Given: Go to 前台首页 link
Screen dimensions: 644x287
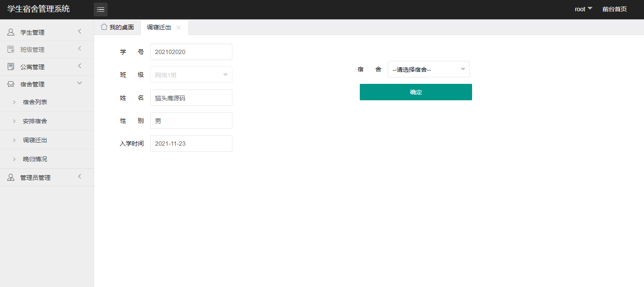Looking at the screenshot, I should click(x=615, y=9).
